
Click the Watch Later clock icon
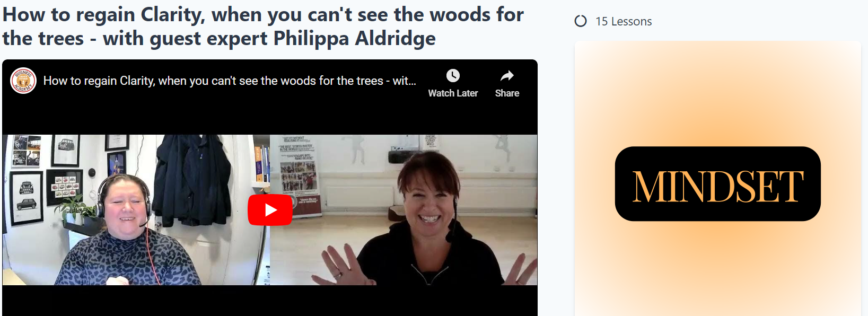click(453, 76)
